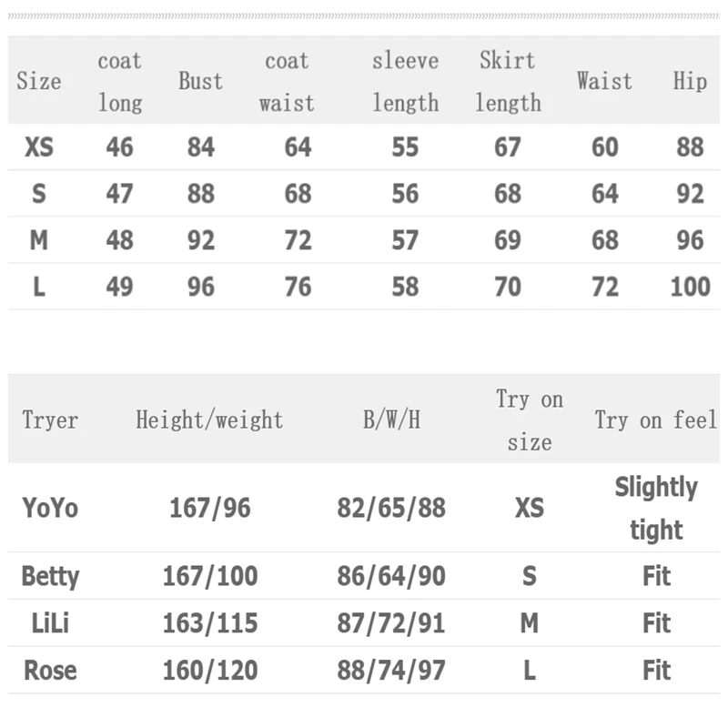Select the Bust column header
Screen dimensions: 728x728
pyautogui.click(x=200, y=81)
